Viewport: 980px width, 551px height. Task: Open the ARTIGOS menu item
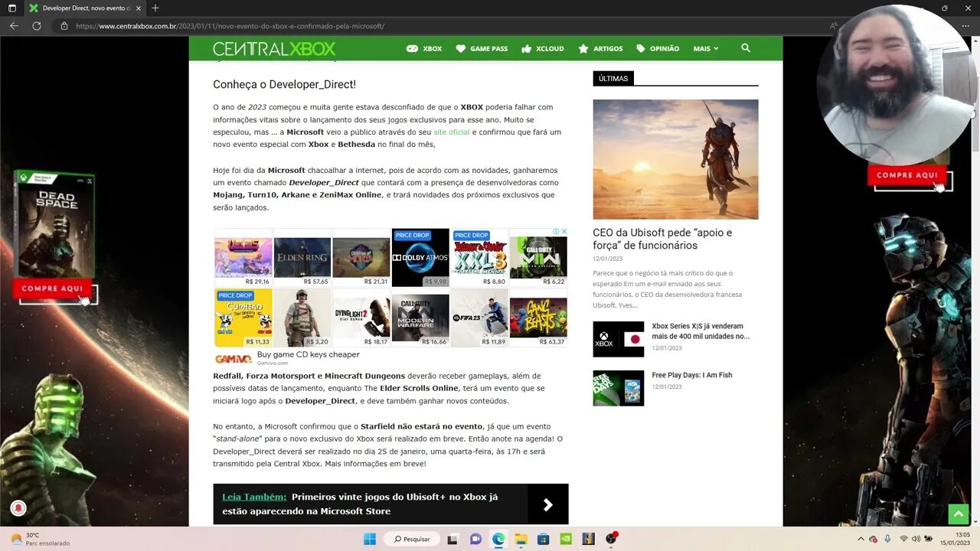coord(600,48)
